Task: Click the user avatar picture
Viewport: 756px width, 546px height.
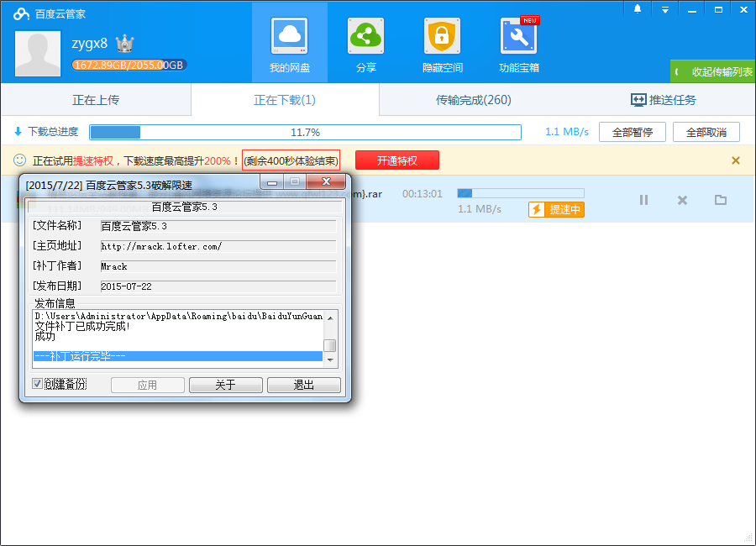Action: click(38, 54)
